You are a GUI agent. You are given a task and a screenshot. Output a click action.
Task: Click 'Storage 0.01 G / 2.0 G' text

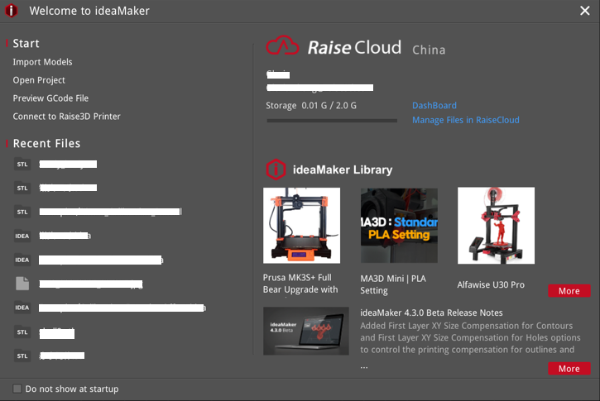point(311,106)
